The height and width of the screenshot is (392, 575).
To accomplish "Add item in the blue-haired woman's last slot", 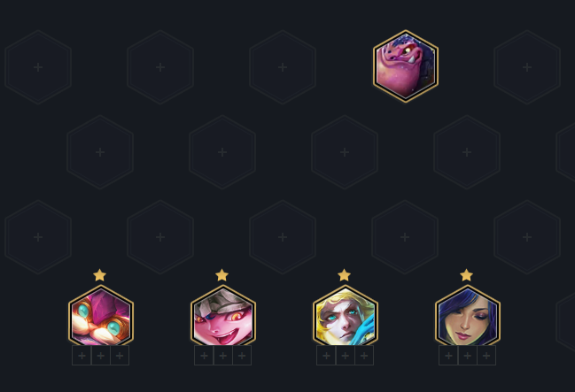I will click(486, 356).
